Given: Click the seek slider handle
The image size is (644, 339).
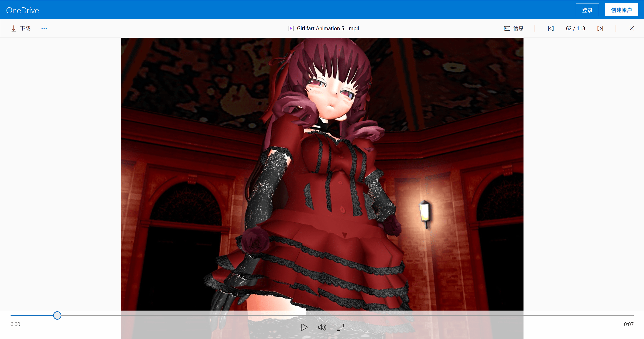Looking at the screenshot, I should pyautogui.click(x=57, y=315).
